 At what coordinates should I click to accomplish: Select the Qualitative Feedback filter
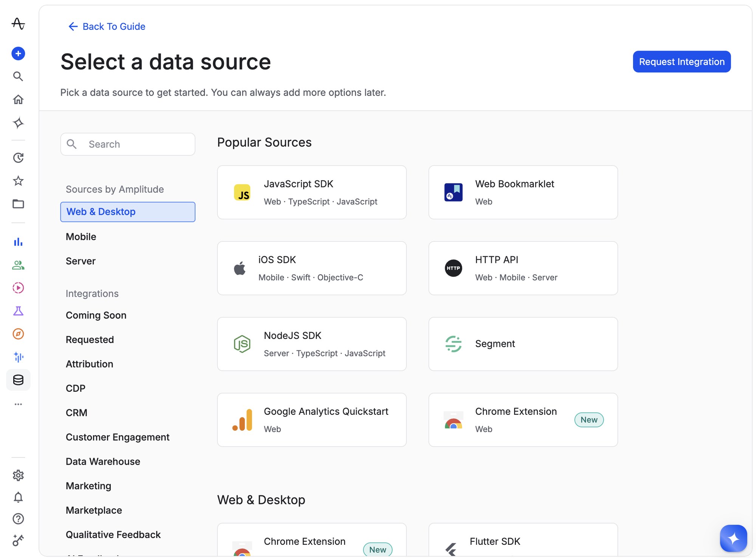113,535
